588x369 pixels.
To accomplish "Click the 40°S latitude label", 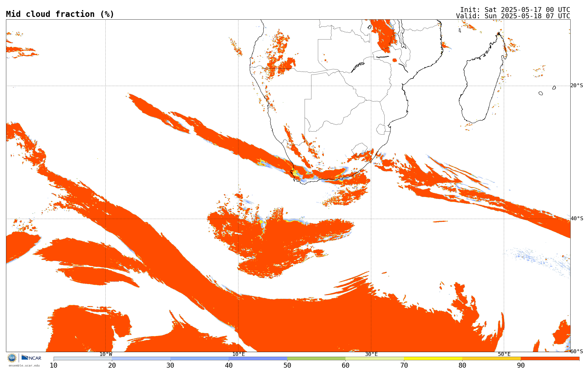I will 577,219.
